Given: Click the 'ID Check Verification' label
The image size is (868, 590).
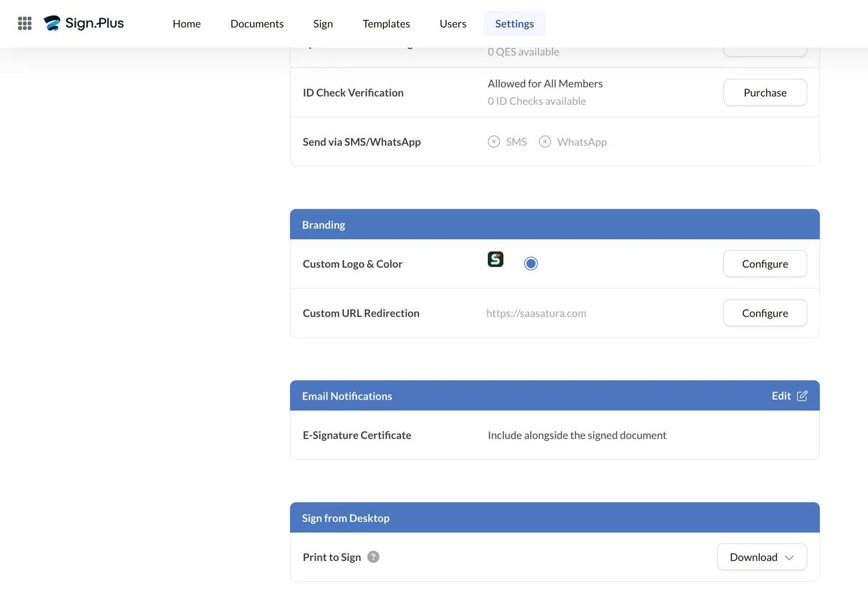Looking at the screenshot, I should (x=353, y=93).
